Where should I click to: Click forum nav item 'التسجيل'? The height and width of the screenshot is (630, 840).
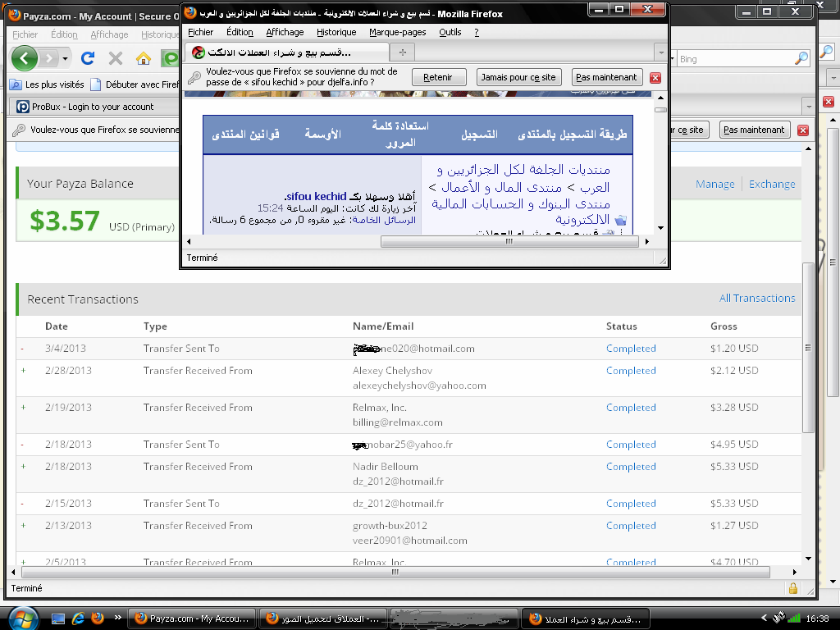click(479, 134)
